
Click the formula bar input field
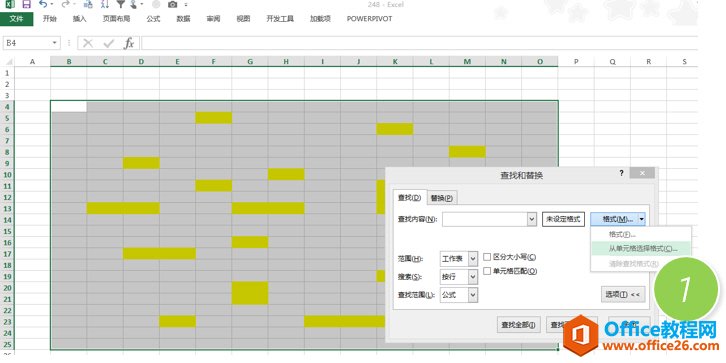[x=419, y=43]
